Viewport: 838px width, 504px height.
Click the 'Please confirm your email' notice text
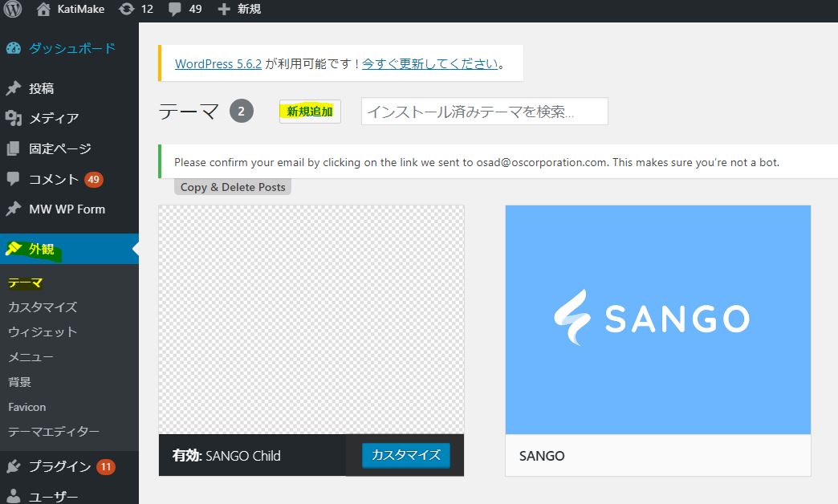pos(477,162)
